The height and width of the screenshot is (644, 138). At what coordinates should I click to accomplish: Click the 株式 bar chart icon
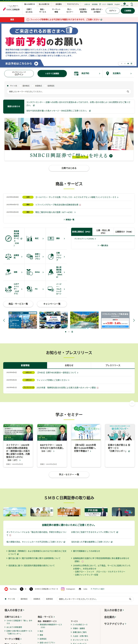[30, 238]
